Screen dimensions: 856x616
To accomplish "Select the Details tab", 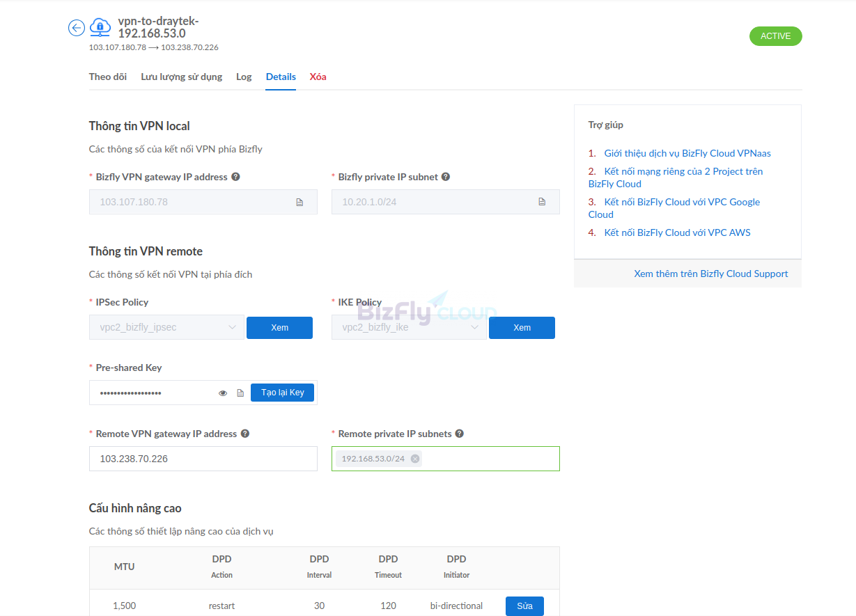I will coord(281,77).
